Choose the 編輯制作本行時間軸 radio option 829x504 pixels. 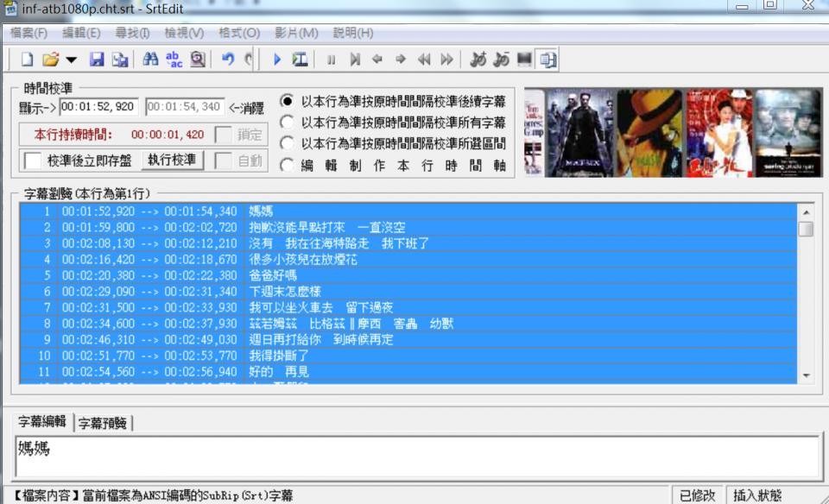[x=286, y=165]
